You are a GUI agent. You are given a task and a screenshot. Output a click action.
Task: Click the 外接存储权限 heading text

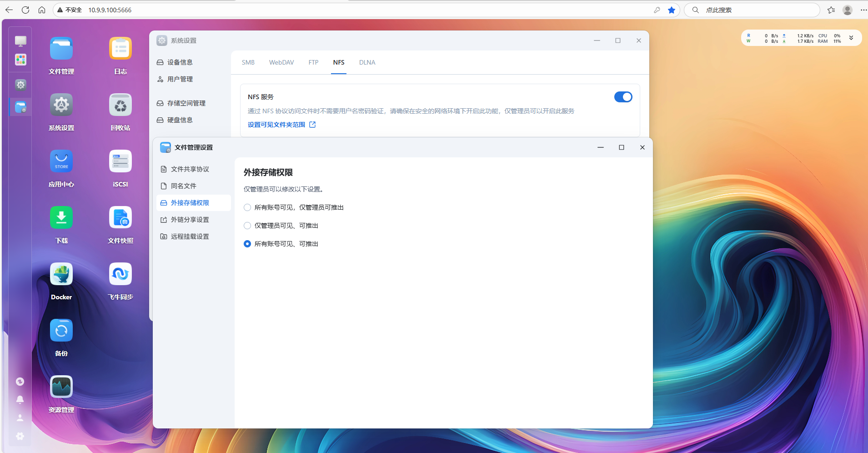coord(268,172)
